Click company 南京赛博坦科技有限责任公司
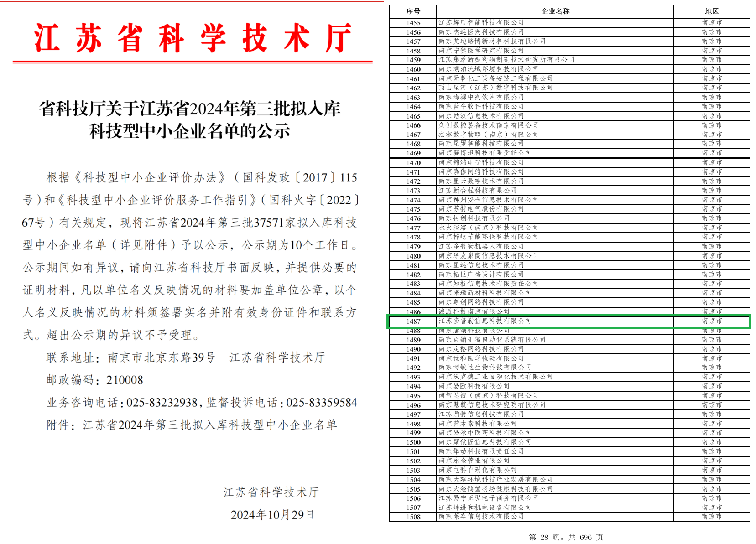 coord(485,153)
